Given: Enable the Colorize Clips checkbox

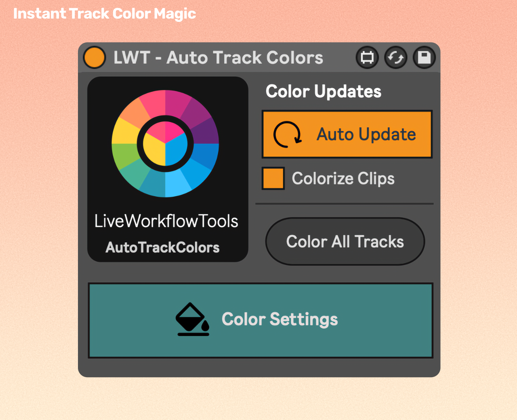Looking at the screenshot, I should tap(273, 178).
